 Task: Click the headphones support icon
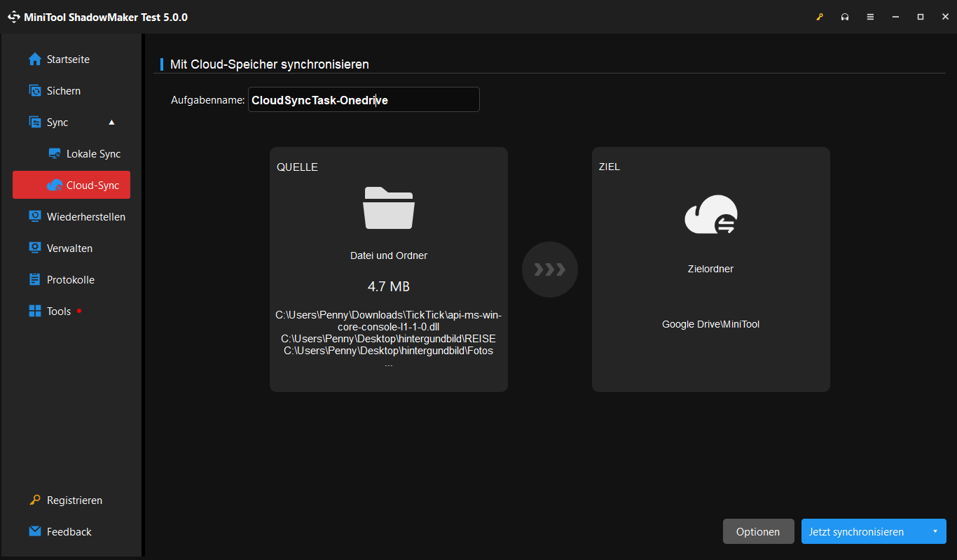pyautogui.click(x=845, y=17)
